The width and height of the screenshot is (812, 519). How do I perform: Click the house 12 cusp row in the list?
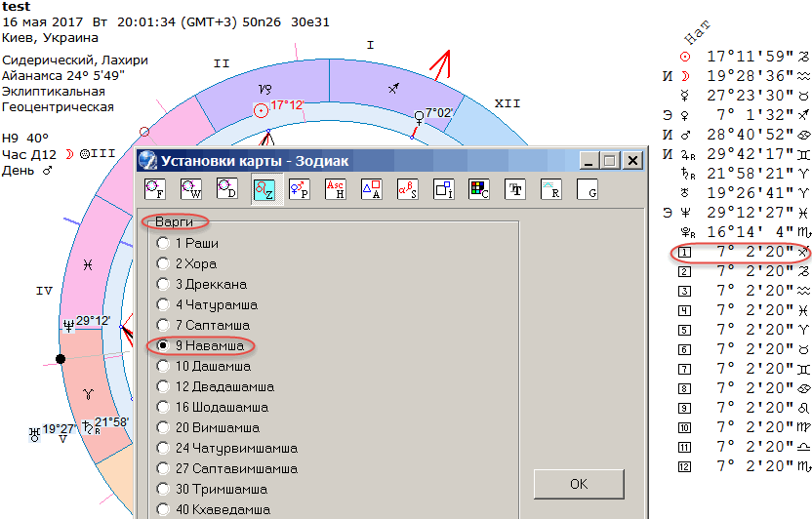(x=744, y=466)
